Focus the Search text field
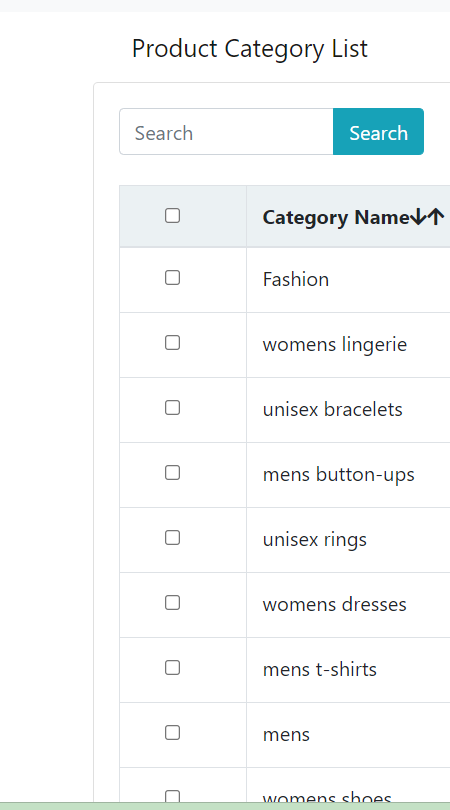The image size is (450, 810). pyautogui.click(x=226, y=132)
